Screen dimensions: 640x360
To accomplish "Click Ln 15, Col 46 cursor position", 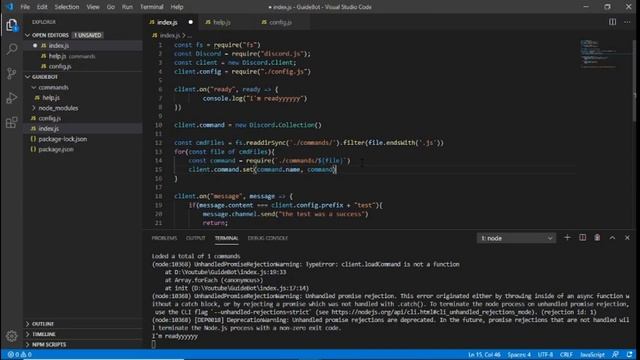I will (x=484, y=355).
